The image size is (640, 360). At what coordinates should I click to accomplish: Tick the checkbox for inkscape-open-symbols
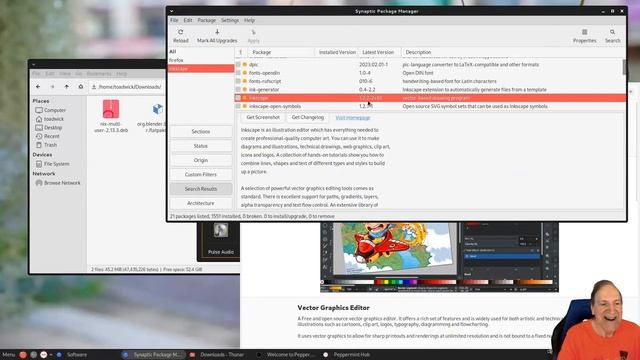pyautogui.click(x=238, y=106)
